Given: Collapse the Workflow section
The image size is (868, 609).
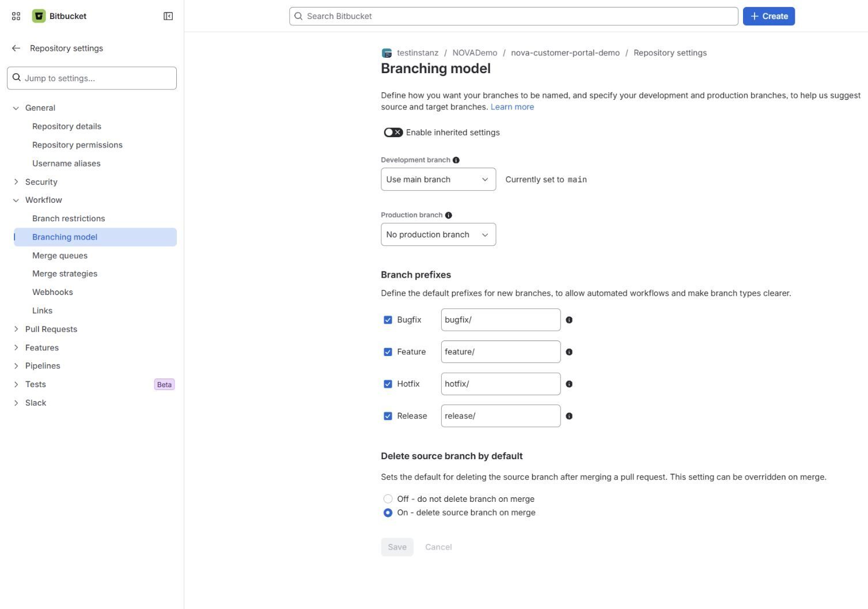Looking at the screenshot, I should 16,200.
